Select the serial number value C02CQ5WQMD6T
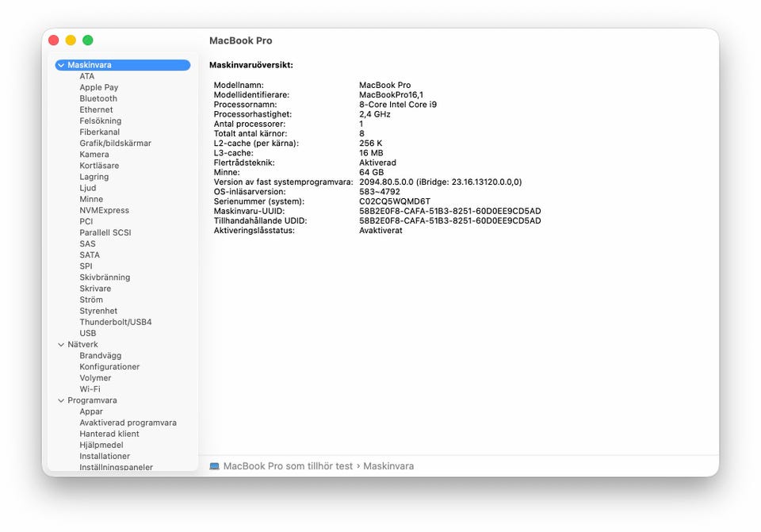 point(395,201)
